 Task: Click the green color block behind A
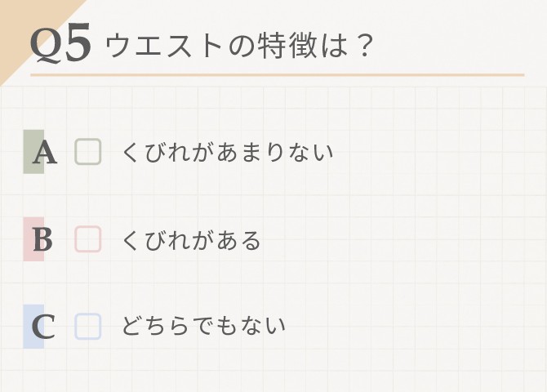pos(33,152)
